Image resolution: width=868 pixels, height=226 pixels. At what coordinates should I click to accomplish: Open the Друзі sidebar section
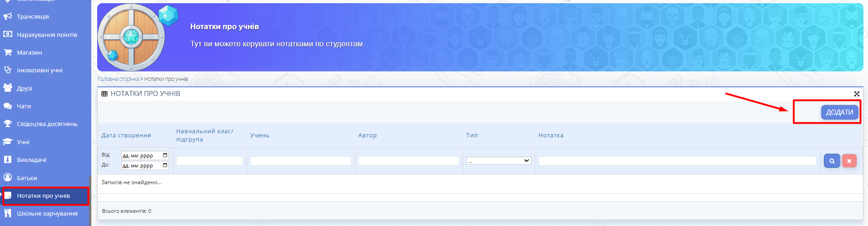tap(24, 88)
